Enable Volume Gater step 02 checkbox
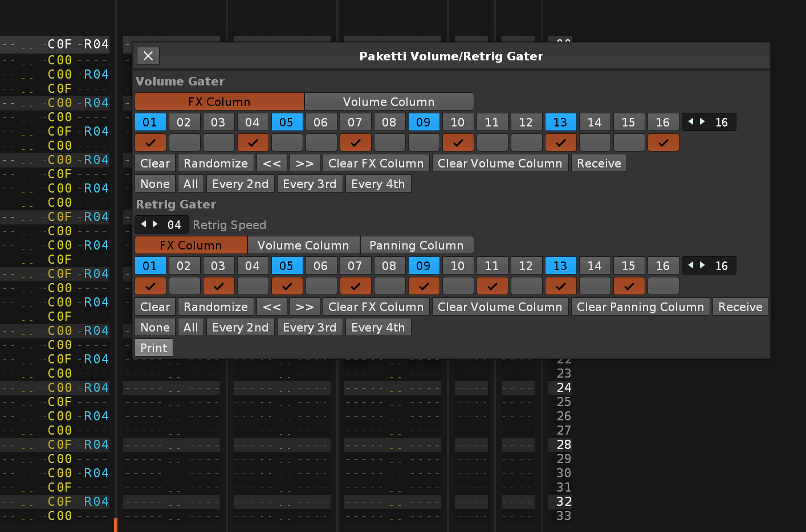 pyautogui.click(x=185, y=143)
